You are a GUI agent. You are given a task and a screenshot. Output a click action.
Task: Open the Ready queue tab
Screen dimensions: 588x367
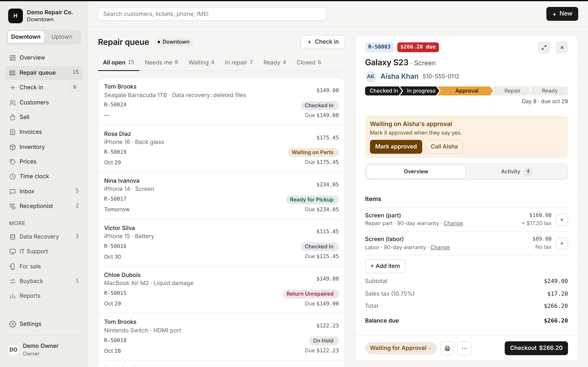275,63
